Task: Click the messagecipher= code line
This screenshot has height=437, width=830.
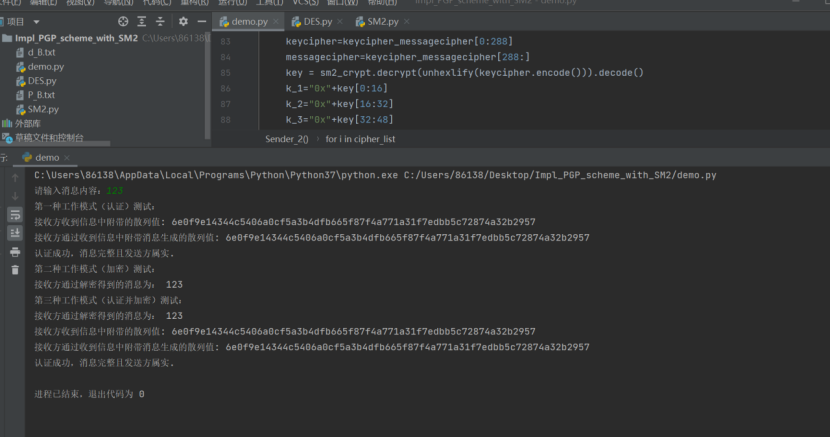Action: coord(408,57)
